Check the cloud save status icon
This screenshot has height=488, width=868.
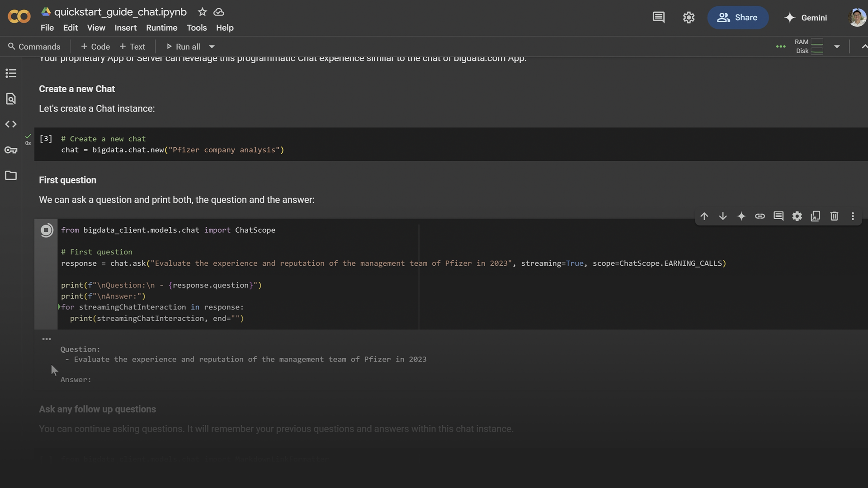point(219,12)
